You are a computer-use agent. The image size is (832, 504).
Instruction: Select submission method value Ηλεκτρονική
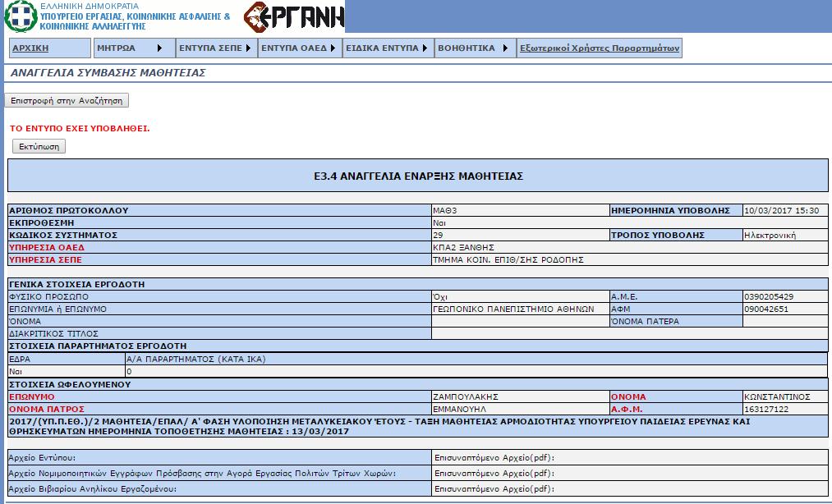(x=770, y=235)
